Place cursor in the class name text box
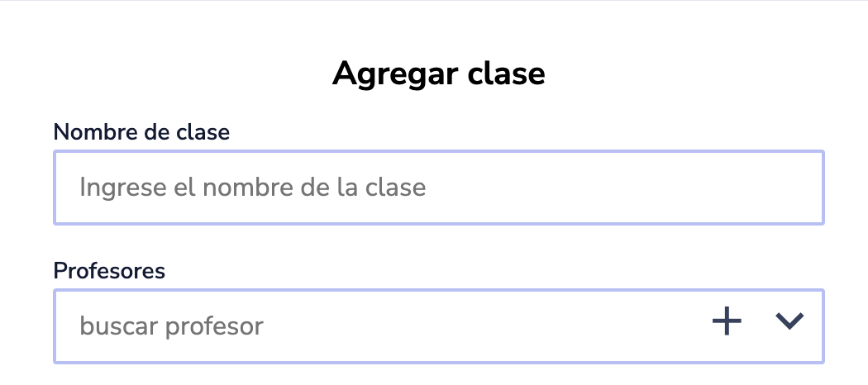The height and width of the screenshot is (385, 868). (x=439, y=188)
